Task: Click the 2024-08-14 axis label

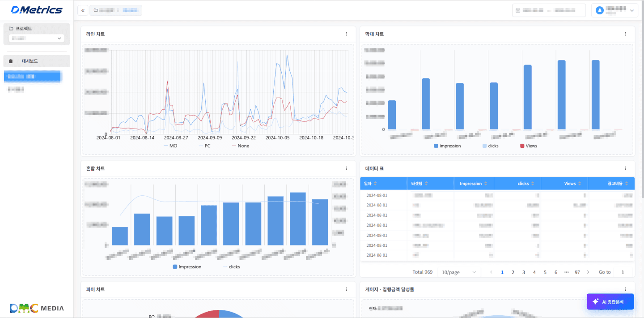Action: pyautogui.click(x=142, y=138)
